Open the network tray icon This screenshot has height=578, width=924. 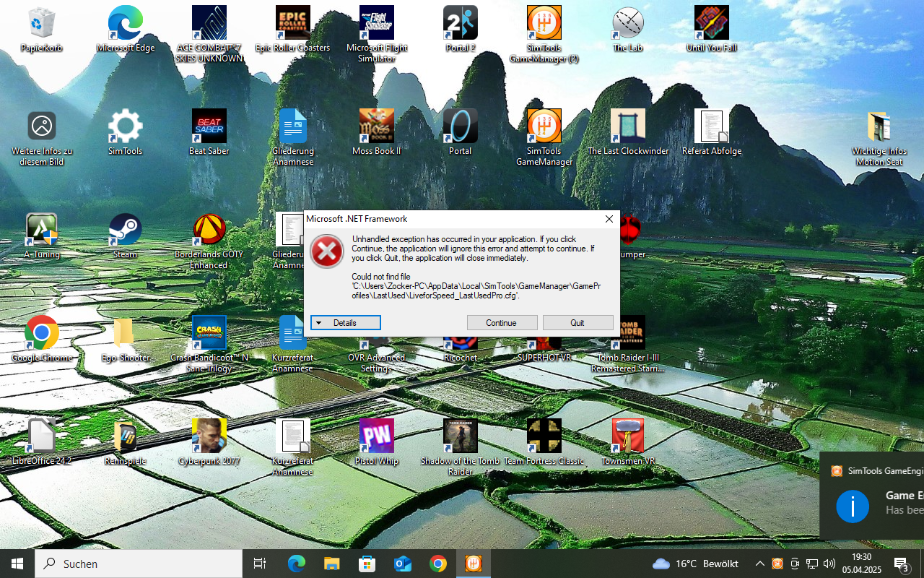tap(811, 564)
